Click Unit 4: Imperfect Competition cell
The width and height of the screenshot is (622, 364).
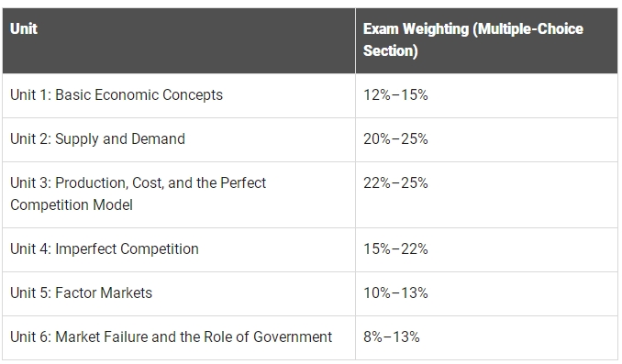coord(179,249)
